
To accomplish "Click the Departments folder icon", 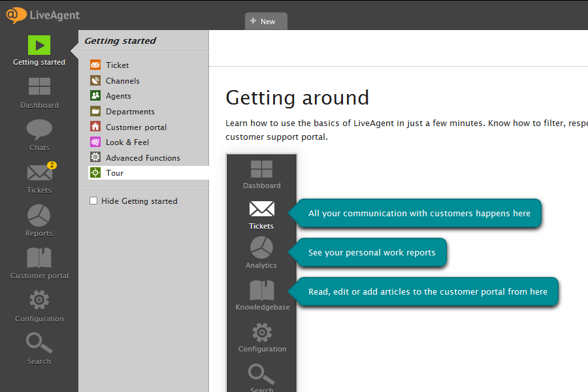I will point(95,111).
